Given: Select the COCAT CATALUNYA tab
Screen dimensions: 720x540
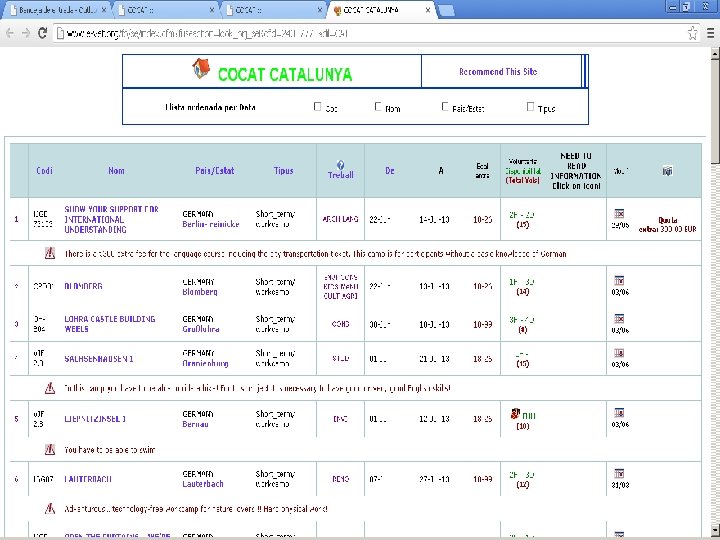Looking at the screenshot, I should tap(379, 10).
